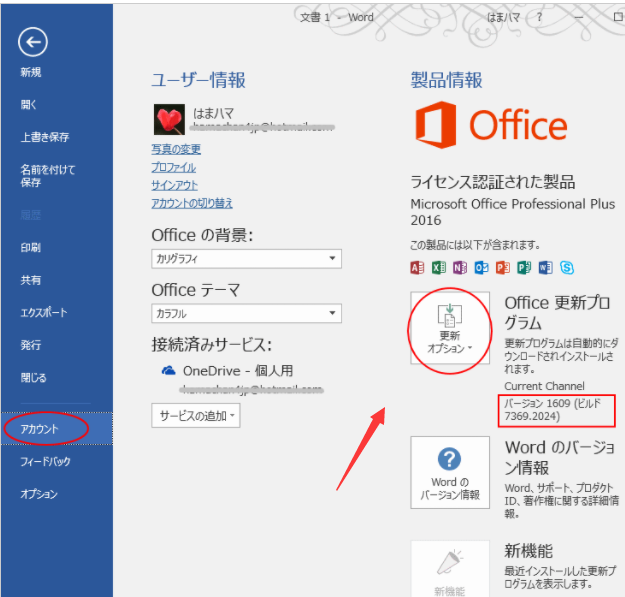The image size is (625, 597).
Task: Click the 新機能 megaphone button
Action: coord(450,569)
